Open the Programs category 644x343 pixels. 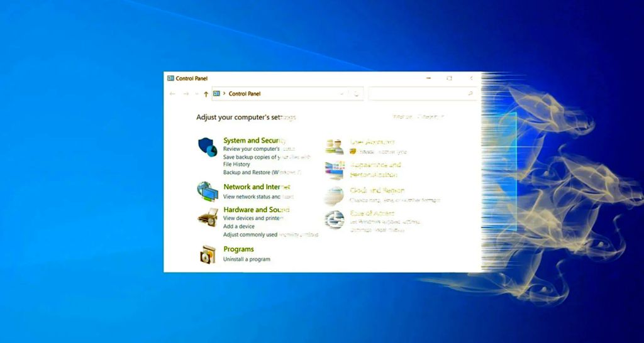pyautogui.click(x=238, y=249)
